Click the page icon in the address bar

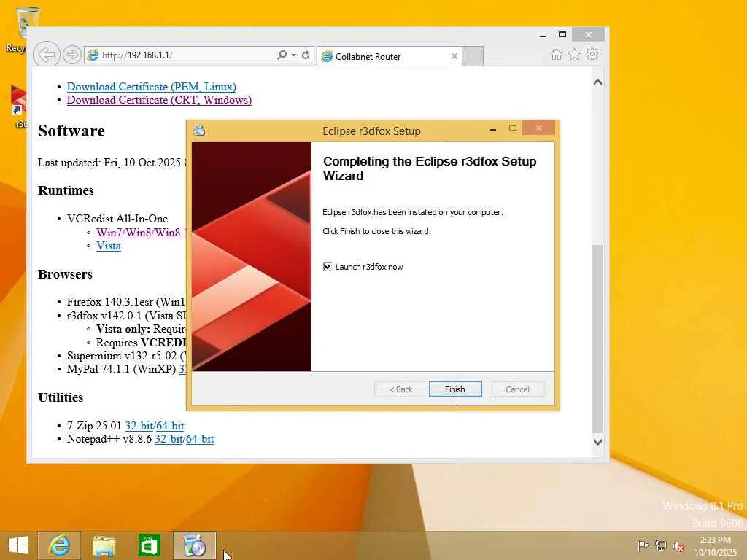point(93,55)
